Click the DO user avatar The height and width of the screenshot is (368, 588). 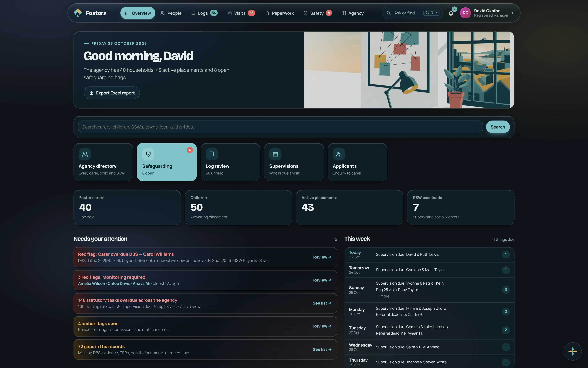(465, 13)
